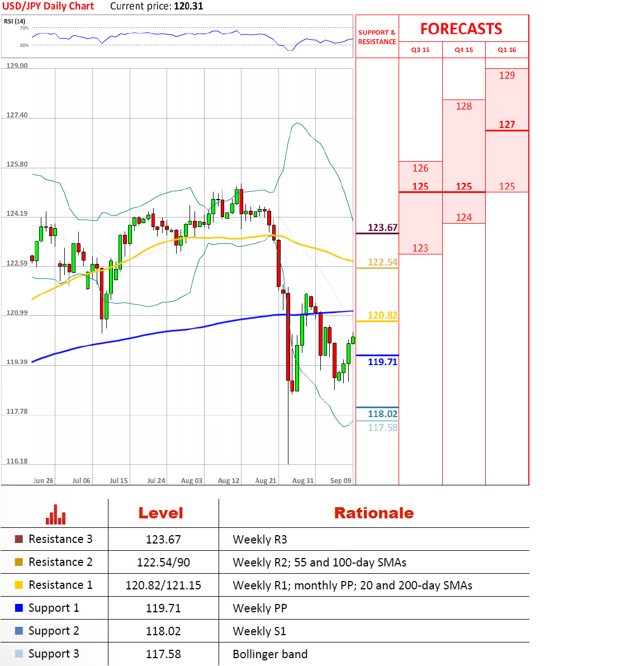Click the Resistance 1 yellow color swatch
644x666 pixels.
click(18, 585)
